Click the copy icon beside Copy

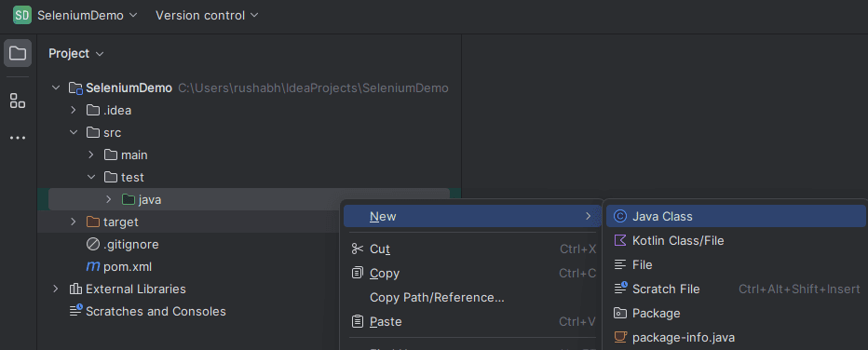pos(358,273)
